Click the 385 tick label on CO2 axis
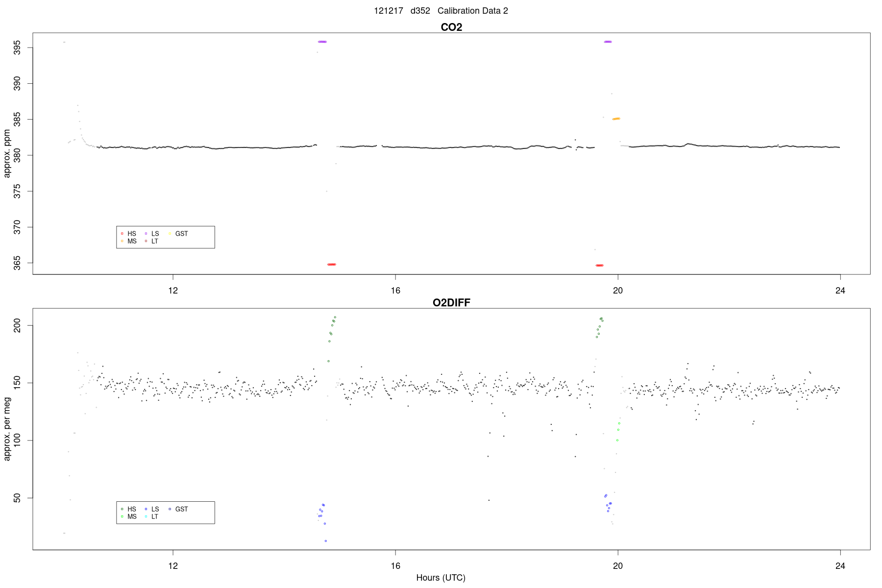 (x=17, y=120)
